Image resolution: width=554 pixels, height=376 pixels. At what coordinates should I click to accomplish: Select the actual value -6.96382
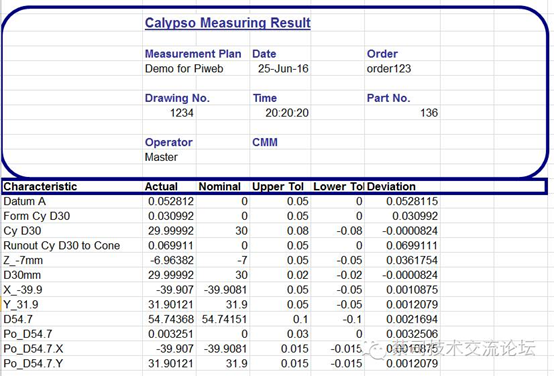click(x=172, y=260)
